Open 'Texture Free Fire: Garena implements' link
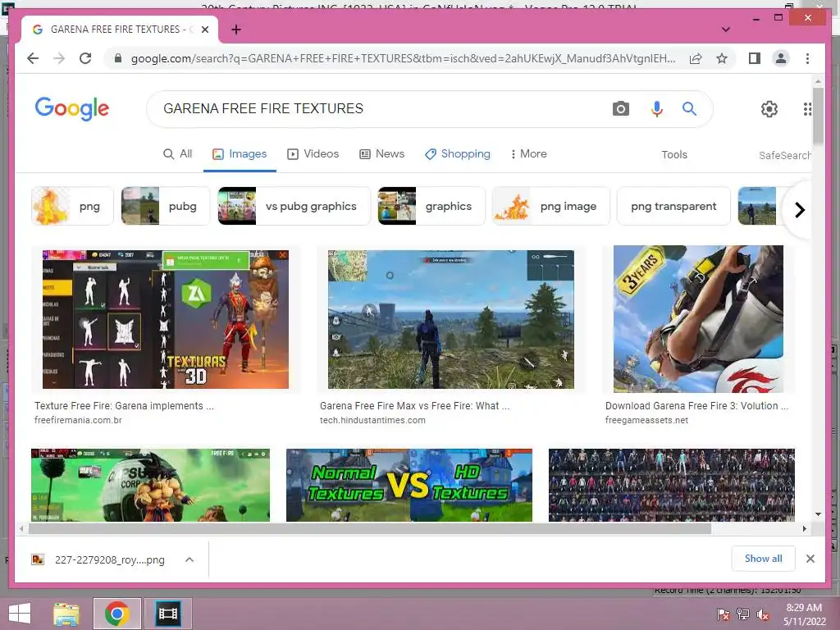This screenshot has width=840, height=630. (x=125, y=406)
